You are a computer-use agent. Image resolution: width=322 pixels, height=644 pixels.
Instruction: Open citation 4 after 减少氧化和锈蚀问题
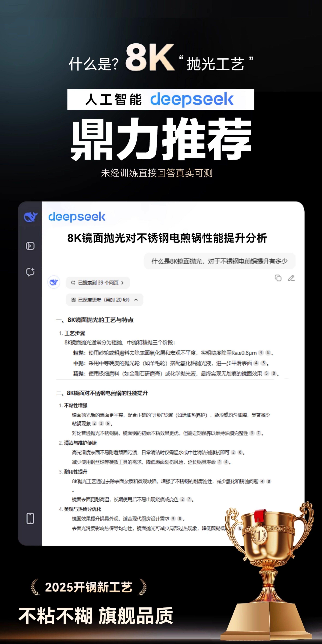tap(262, 481)
